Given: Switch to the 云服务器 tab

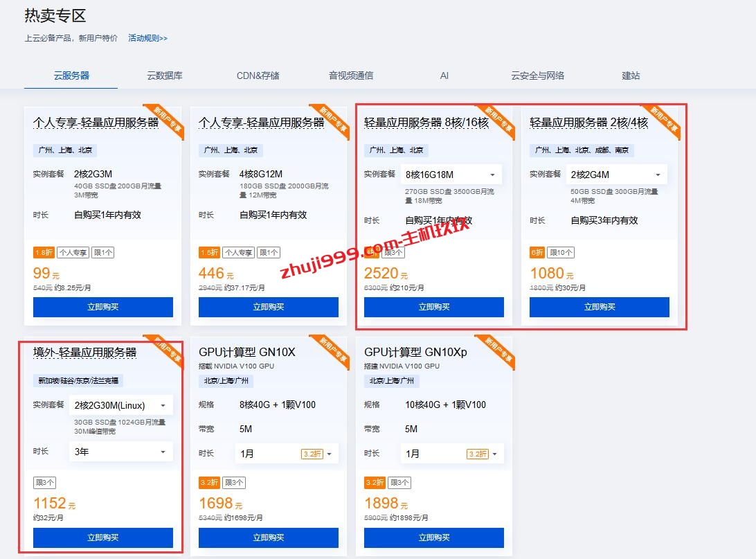Looking at the screenshot, I should point(71,76).
